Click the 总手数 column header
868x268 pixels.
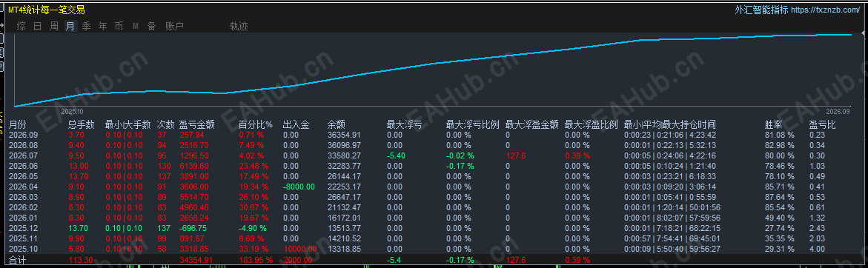click(82, 125)
